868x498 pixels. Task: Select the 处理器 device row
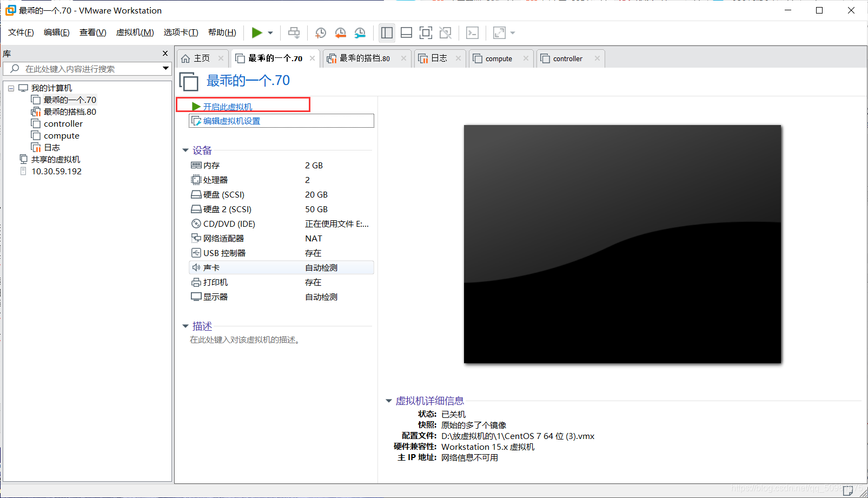pos(281,180)
